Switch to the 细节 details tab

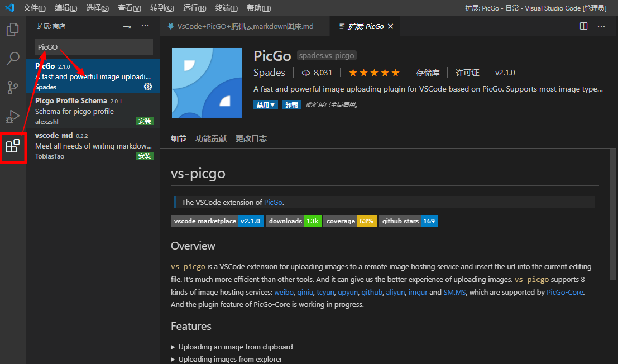(179, 138)
